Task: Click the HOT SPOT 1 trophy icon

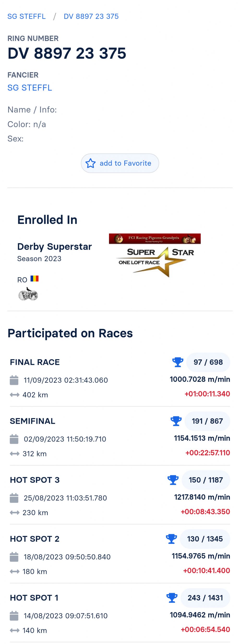Action: [x=172, y=598]
